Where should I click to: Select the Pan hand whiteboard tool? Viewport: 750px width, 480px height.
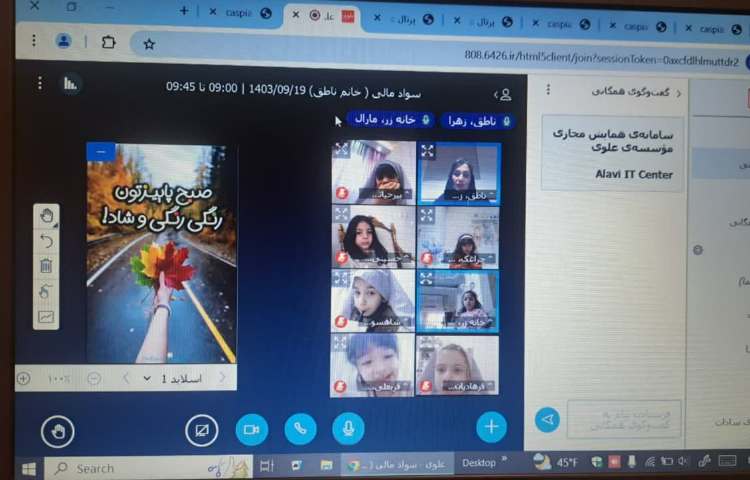click(x=46, y=216)
